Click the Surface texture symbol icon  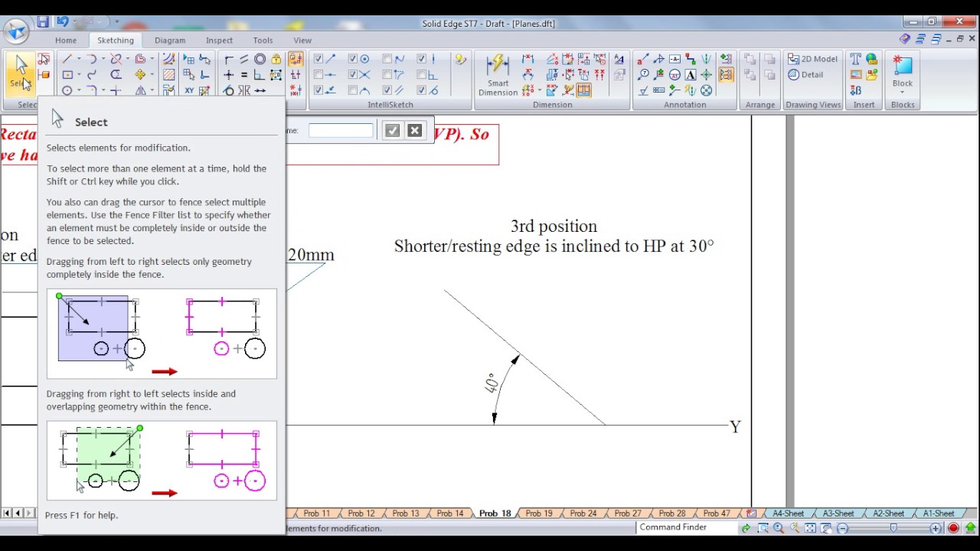(642, 91)
